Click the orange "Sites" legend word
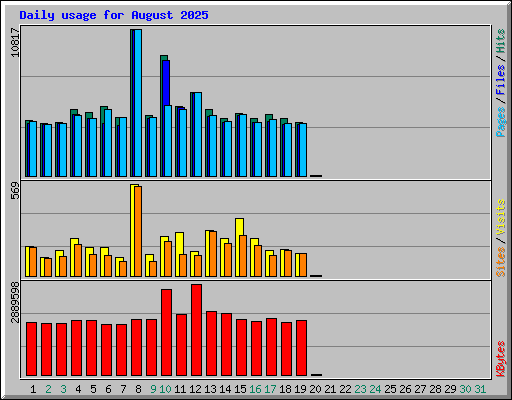 coord(501,262)
